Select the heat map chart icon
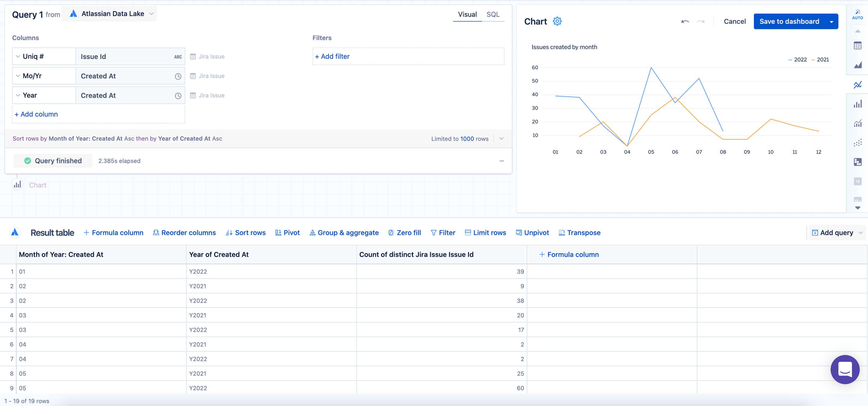Image resolution: width=868 pixels, height=406 pixels. point(858,162)
